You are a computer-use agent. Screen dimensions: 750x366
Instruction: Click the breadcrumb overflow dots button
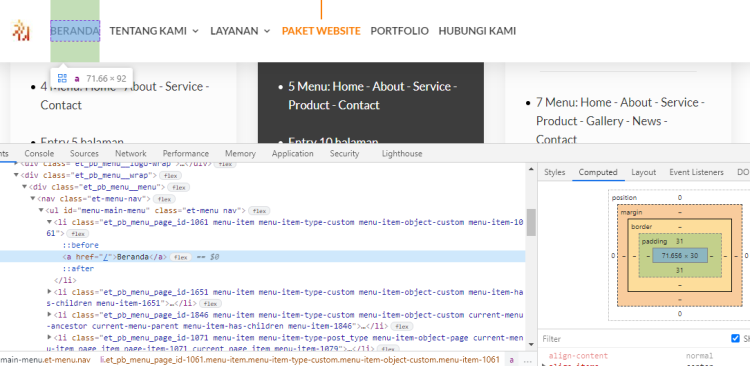tap(528, 360)
